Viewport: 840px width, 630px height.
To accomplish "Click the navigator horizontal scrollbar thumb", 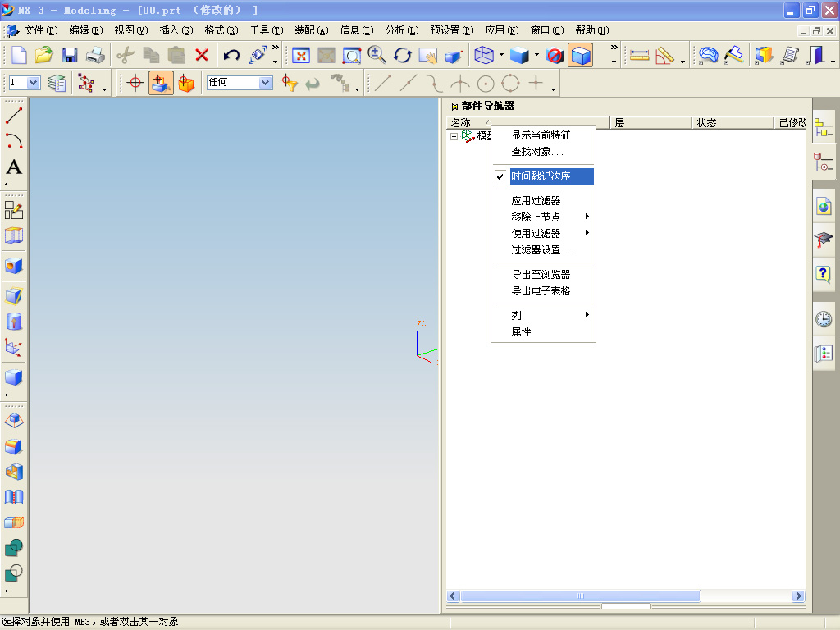I will [x=581, y=596].
